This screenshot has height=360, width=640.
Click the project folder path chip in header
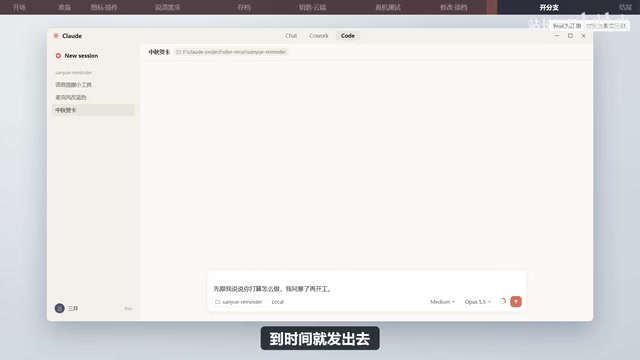coord(231,52)
